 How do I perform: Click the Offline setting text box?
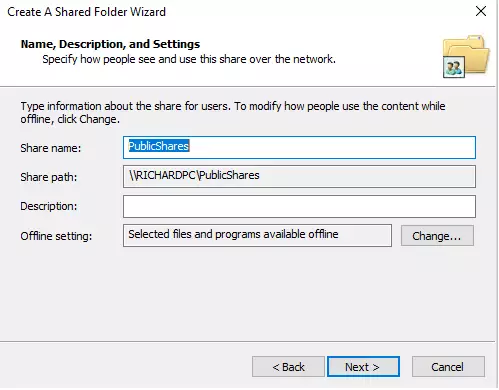point(257,235)
